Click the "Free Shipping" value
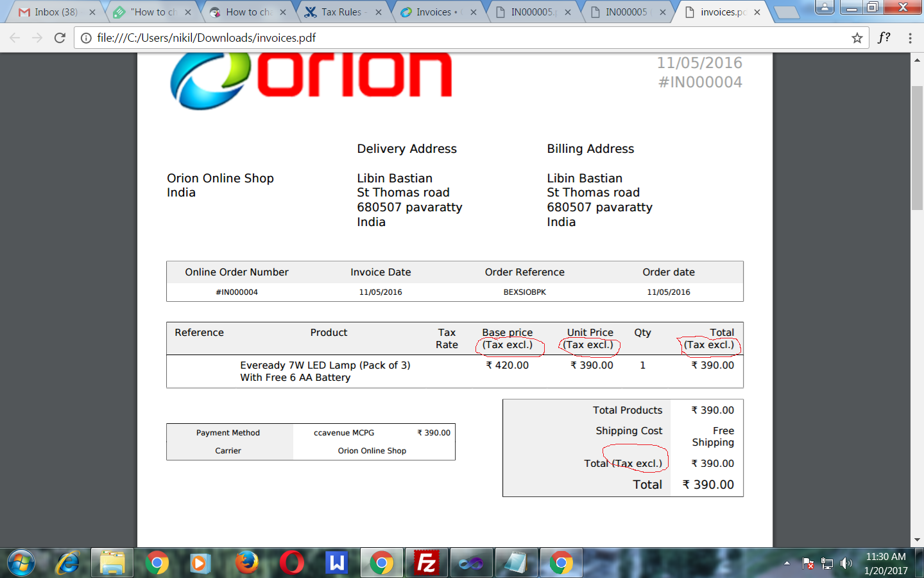The width and height of the screenshot is (924, 578). (x=713, y=437)
